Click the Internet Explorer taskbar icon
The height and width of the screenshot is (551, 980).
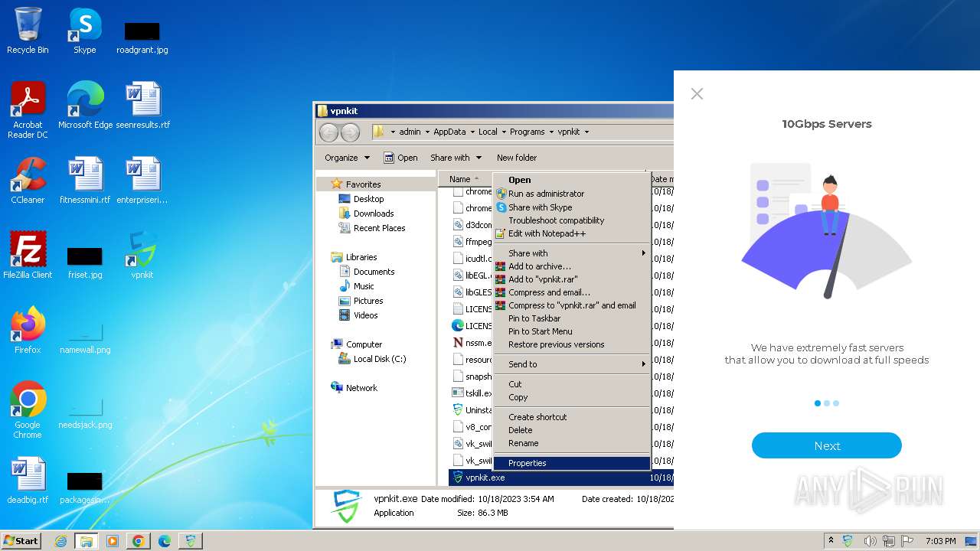(61, 541)
